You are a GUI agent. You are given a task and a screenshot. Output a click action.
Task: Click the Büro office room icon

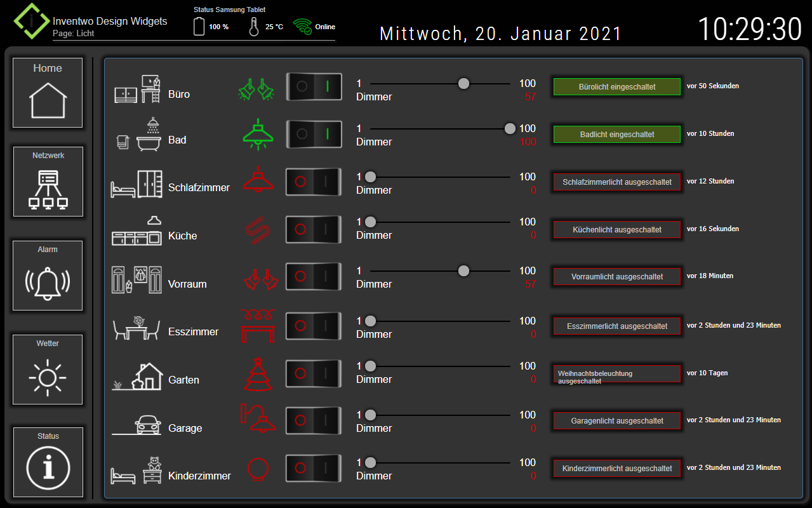(135, 89)
